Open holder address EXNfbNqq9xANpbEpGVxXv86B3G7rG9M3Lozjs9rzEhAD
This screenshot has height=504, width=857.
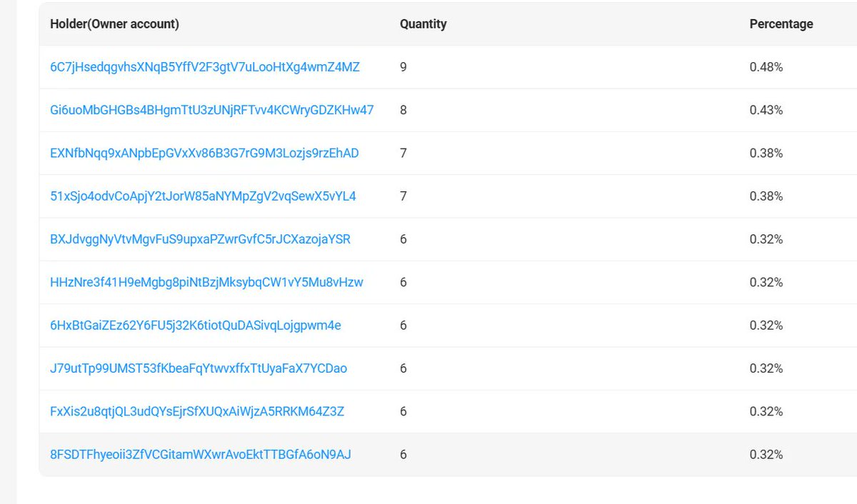[x=204, y=153]
